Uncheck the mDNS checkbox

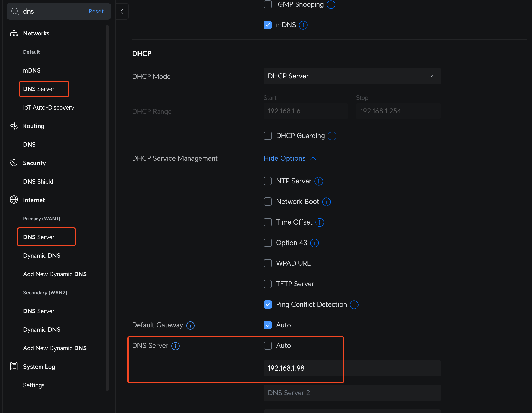click(268, 25)
